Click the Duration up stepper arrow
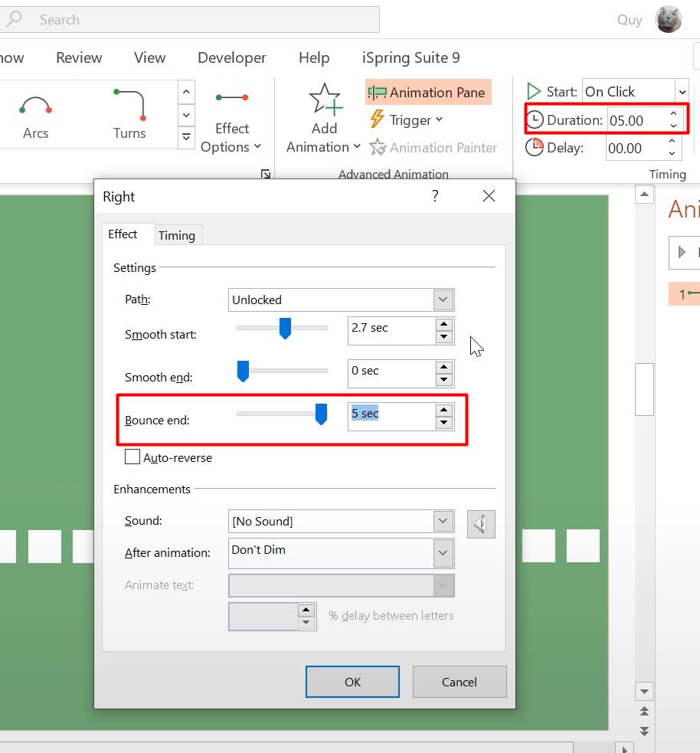The width and height of the screenshot is (700, 753). pyautogui.click(x=672, y=114)
